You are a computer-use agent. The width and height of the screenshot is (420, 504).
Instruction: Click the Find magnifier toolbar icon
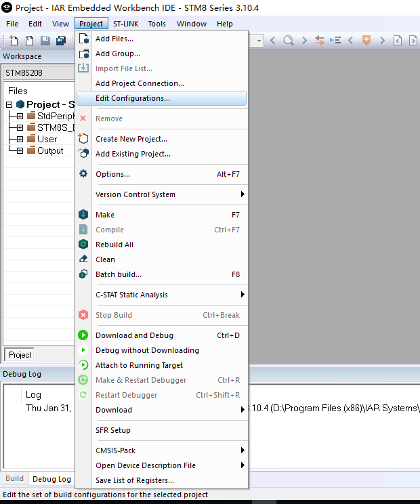289,41
